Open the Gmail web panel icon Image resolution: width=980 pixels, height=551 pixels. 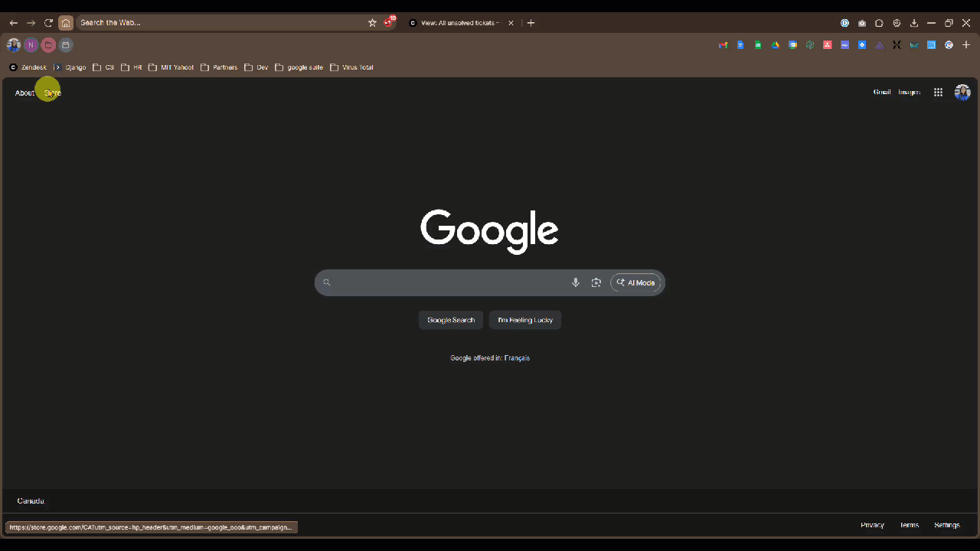point(723,45)
